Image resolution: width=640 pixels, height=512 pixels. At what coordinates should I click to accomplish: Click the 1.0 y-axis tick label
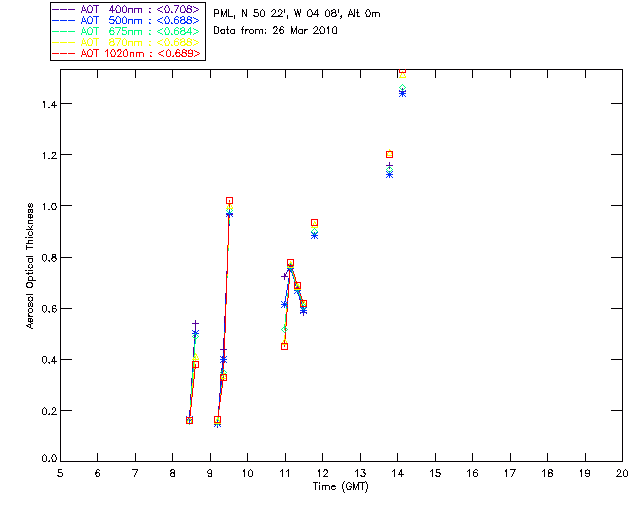click(49, 206)
